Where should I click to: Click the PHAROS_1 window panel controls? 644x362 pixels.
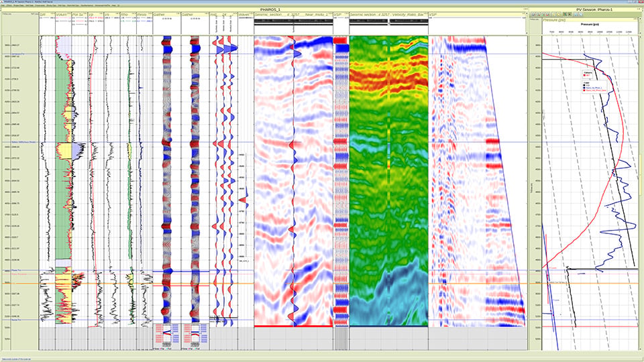pyautogui.click(x=526, y=9)
